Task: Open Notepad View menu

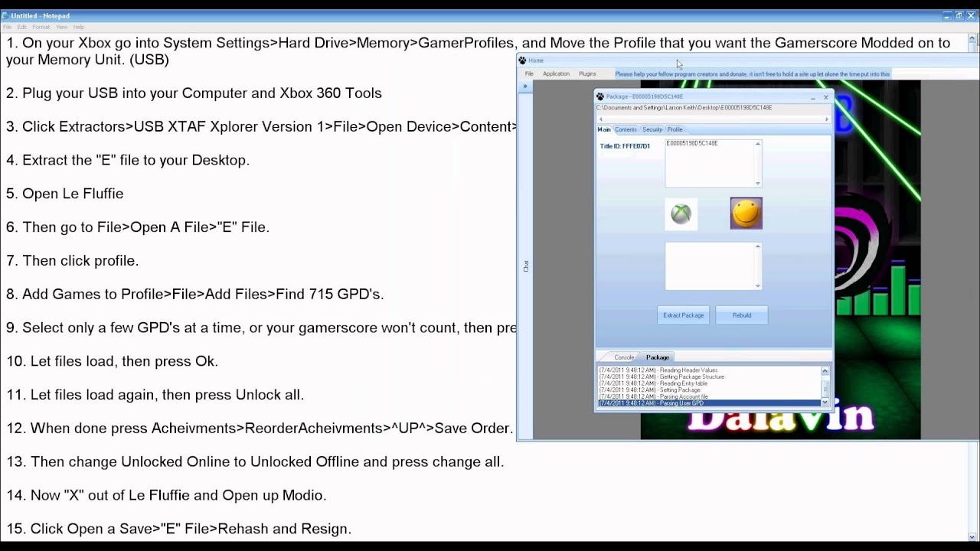Action: pyautogui.click(x=61, y=27)
